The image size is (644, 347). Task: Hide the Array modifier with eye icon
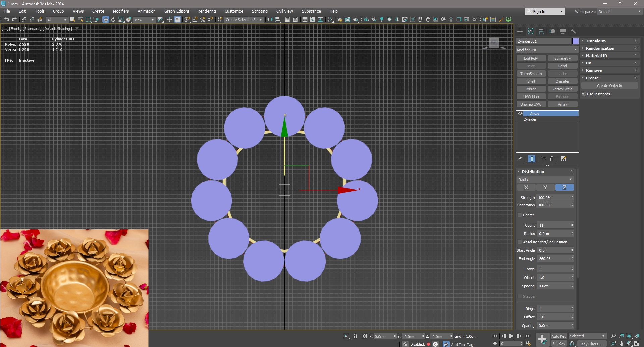tap(520, 114)
